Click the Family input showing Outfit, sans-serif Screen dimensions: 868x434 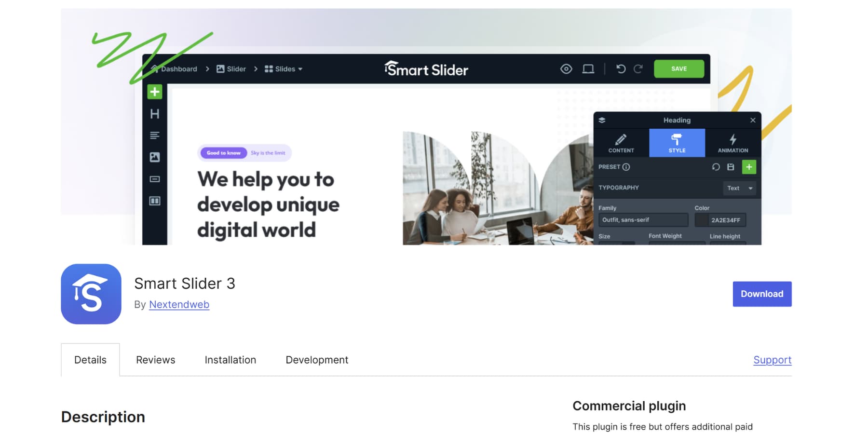643,219
